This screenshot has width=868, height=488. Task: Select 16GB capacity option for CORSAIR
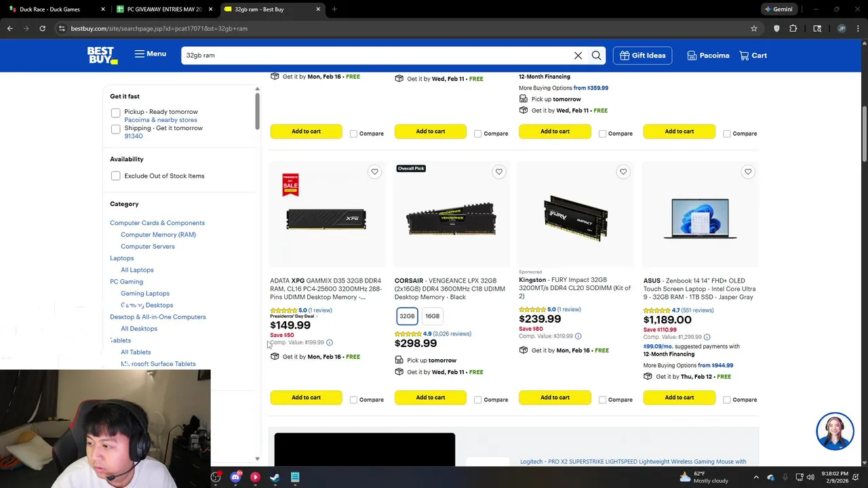[432, 316]
